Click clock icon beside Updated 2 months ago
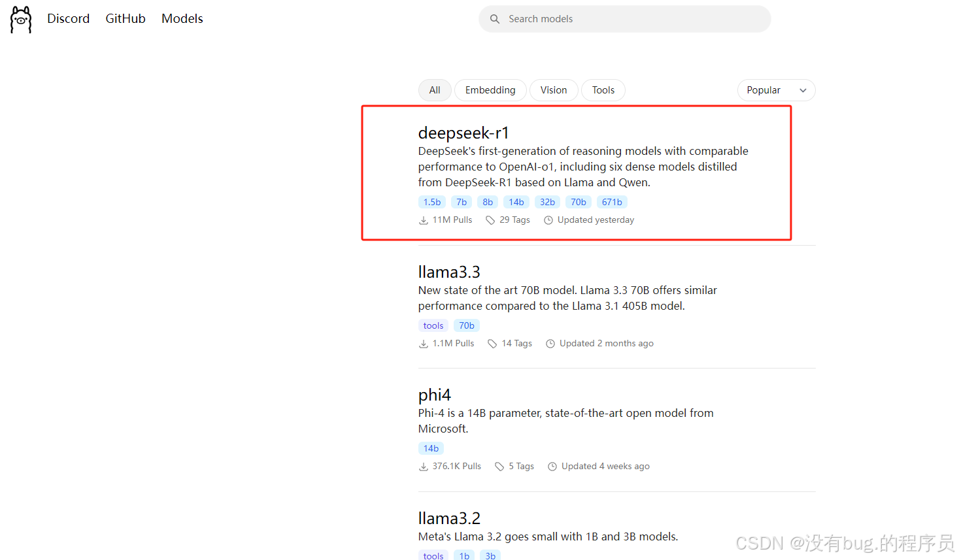The height and width of the screenshot is (560, 957). click(550, 344)
